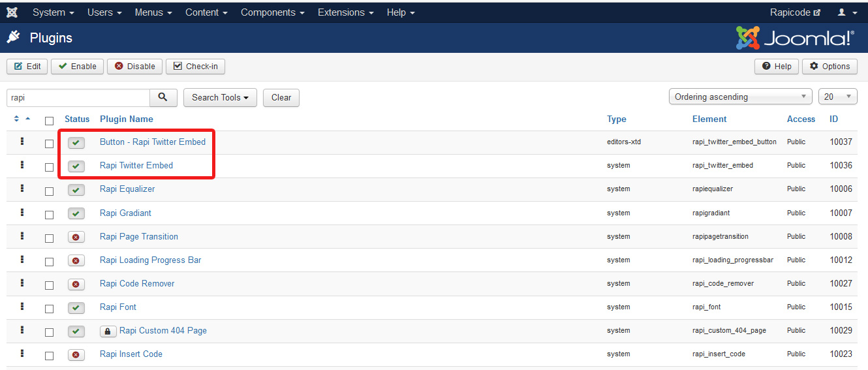Click the Enable toolbar button
Image resolution: width=868 pixels, height=370 pixels.
pos(78,66)
